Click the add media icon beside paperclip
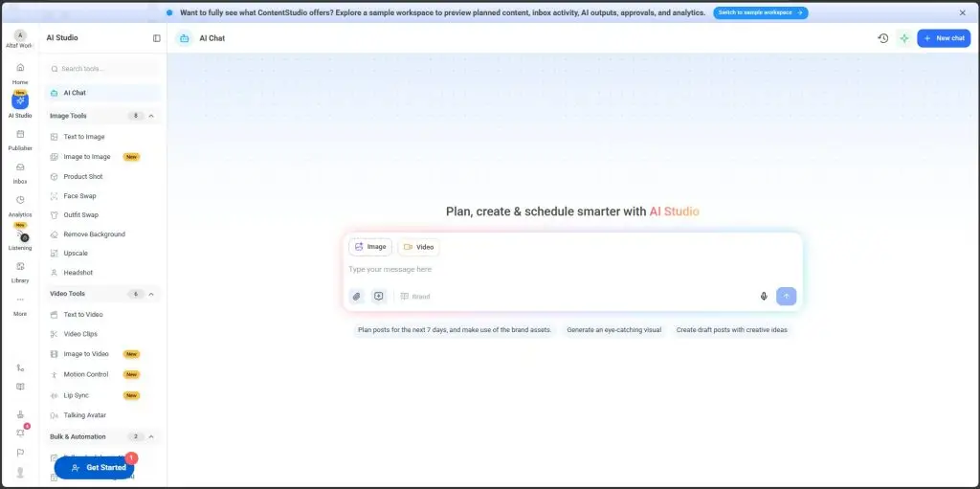The width and height of the screenshot is (980, 489). 378,297
